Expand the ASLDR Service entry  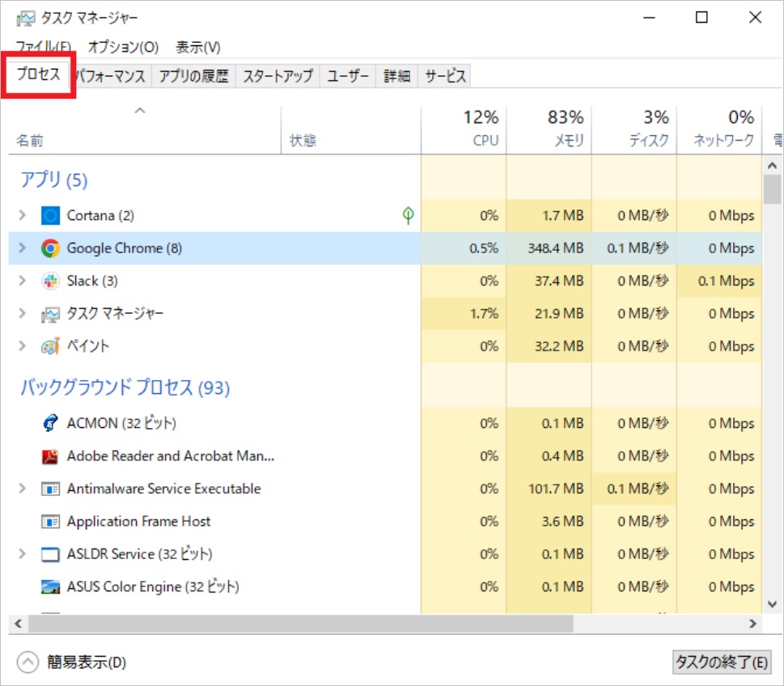pyautogui.click(x=23, y=554)
